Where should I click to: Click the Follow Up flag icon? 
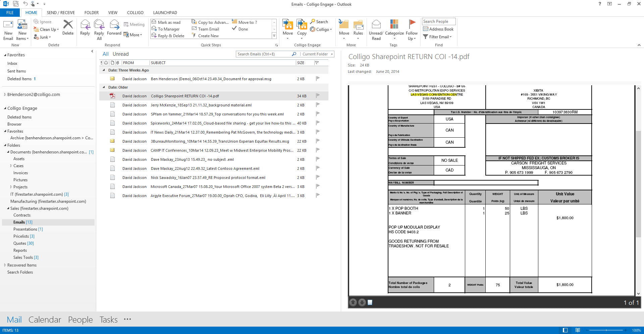coord(412,25)
